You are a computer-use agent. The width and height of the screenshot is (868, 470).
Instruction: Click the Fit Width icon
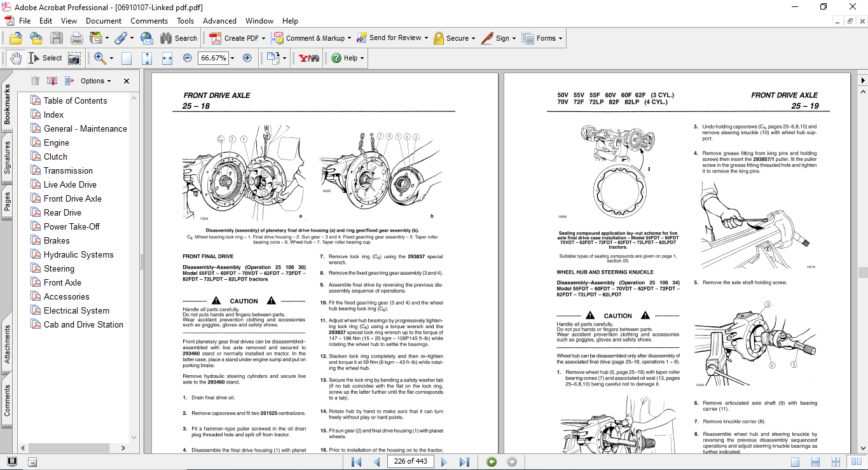point(167,58)
